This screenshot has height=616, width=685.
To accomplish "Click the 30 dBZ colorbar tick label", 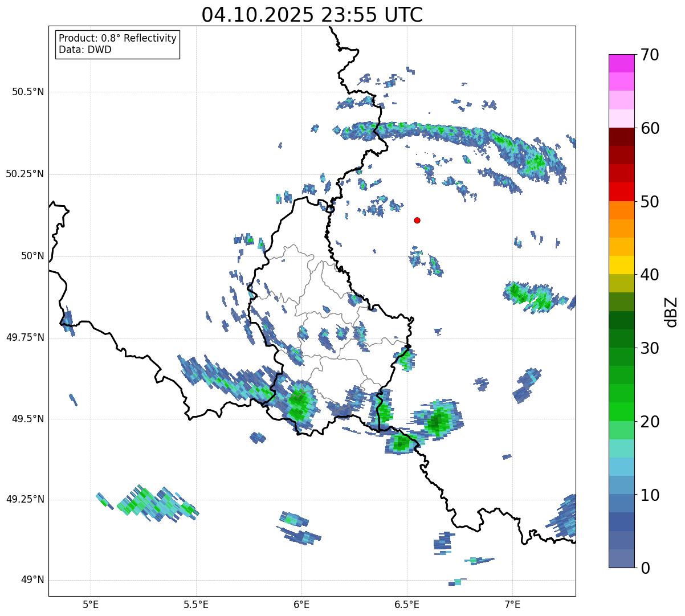I will 650,348.
